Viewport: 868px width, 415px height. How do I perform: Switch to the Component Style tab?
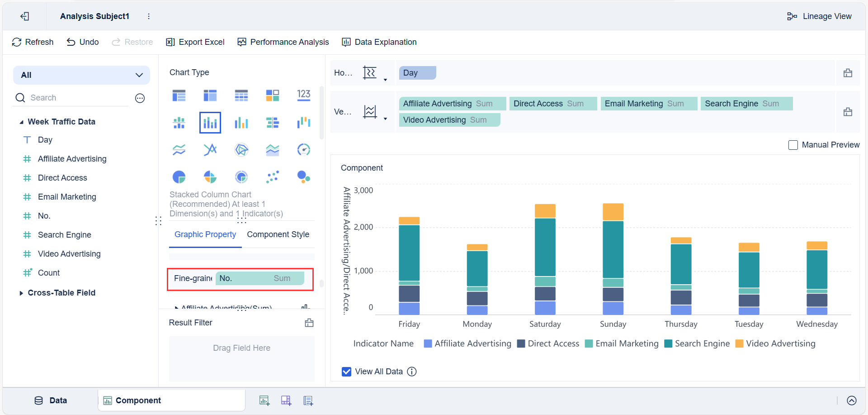click(278, 234)
